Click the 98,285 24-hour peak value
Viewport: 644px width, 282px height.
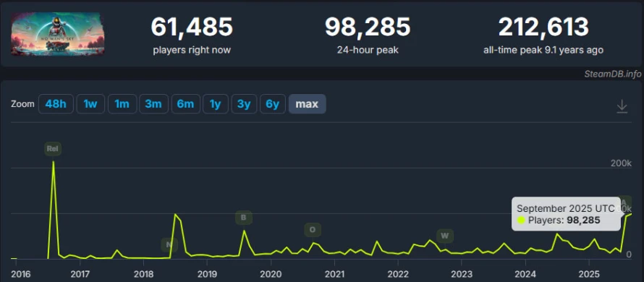pyautogui.click(x=368, y=27)
